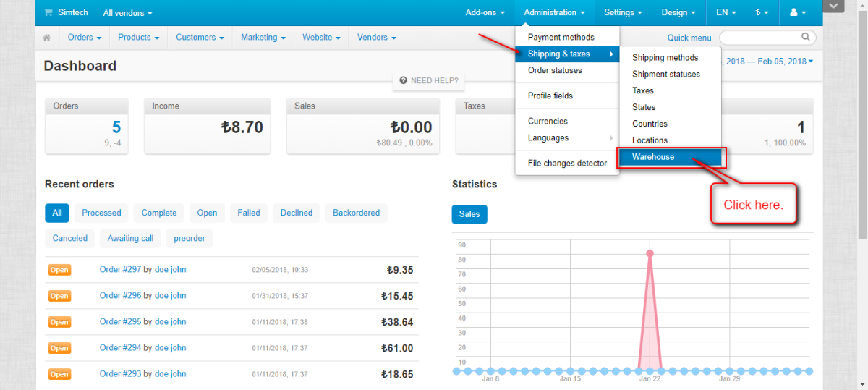Open Order #296 link
Image resolution: width=868 pixels, height=390 pixels.
click(x=120, y=295)
